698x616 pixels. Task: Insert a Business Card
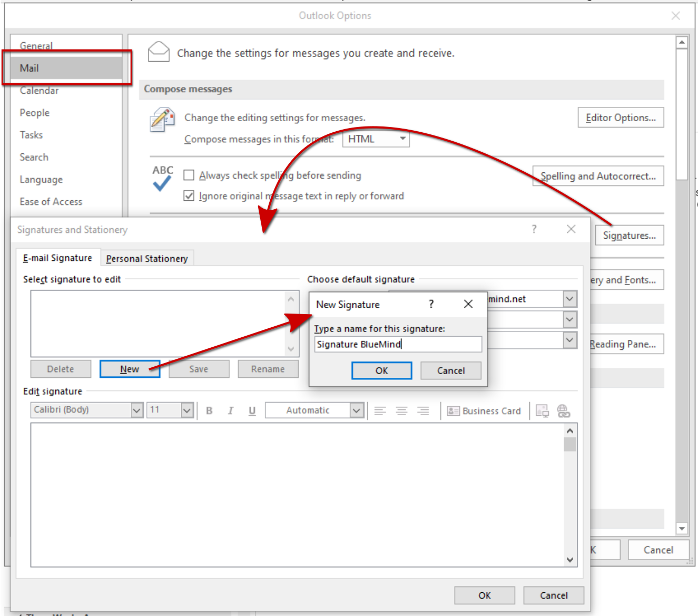(x=484, y=410)
